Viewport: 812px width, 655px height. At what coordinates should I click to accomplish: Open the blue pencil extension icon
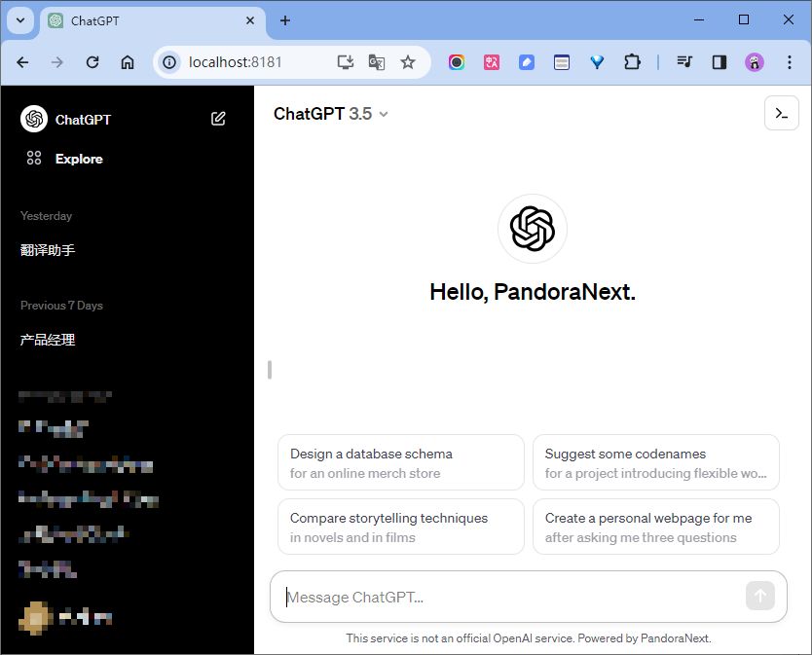pos(527,62)
